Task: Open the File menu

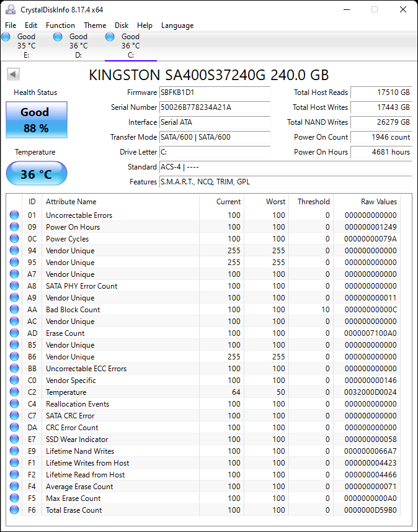Action: (11, 25)
